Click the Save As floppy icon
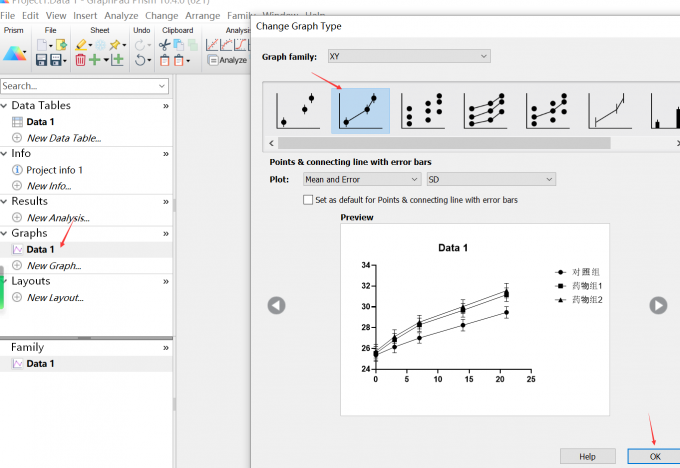680x468 pixels. click(56, 60)
